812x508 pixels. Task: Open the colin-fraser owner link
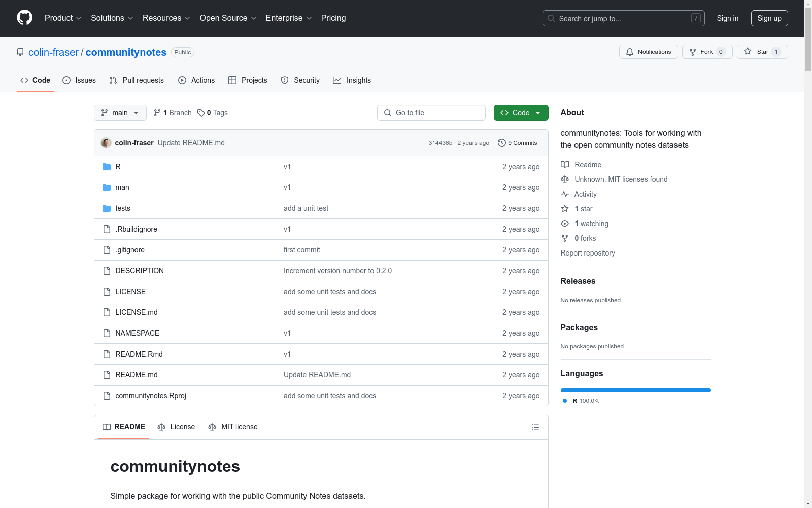click(54, 52)
